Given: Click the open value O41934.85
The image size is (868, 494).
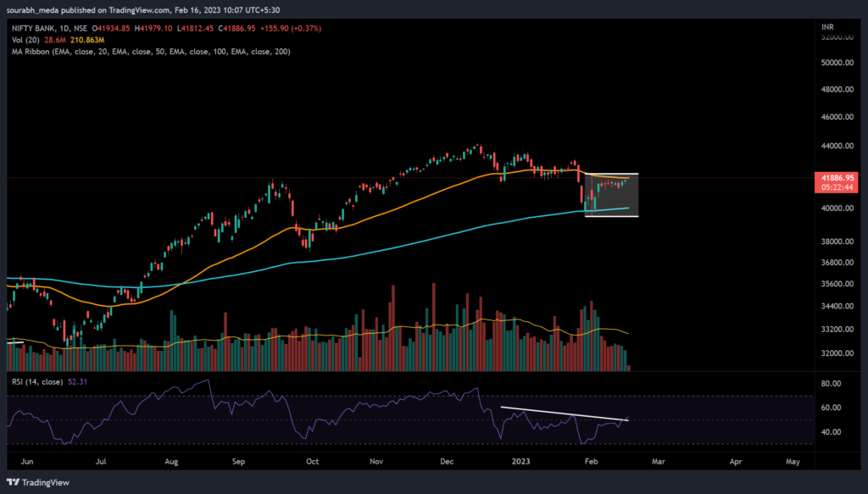Looking at the screenshot, I should [111, 28].
